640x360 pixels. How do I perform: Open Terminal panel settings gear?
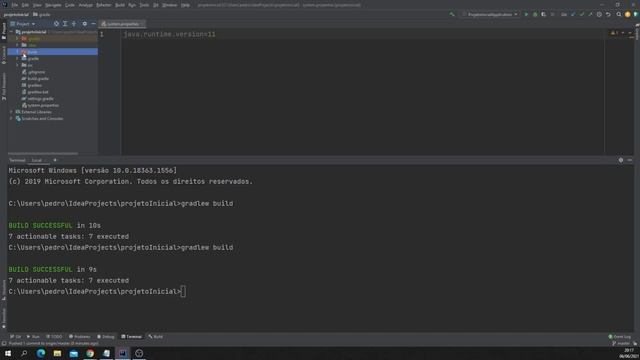coord(621,160)
